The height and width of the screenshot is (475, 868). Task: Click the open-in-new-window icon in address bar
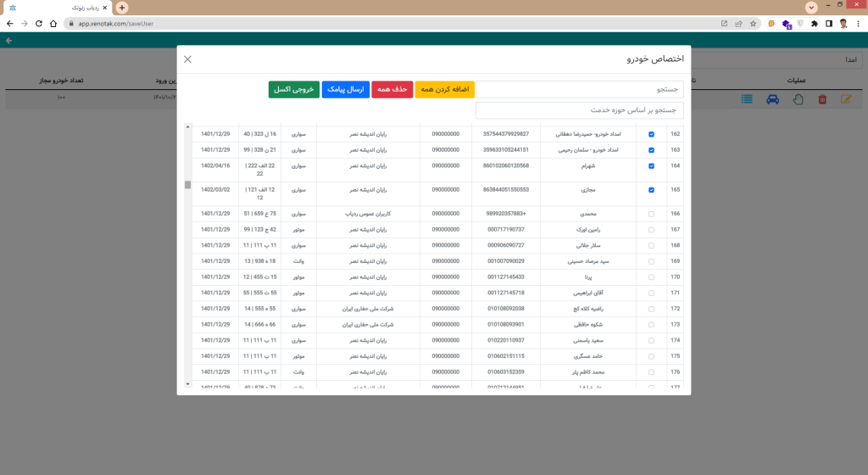(x=724, y=24)
